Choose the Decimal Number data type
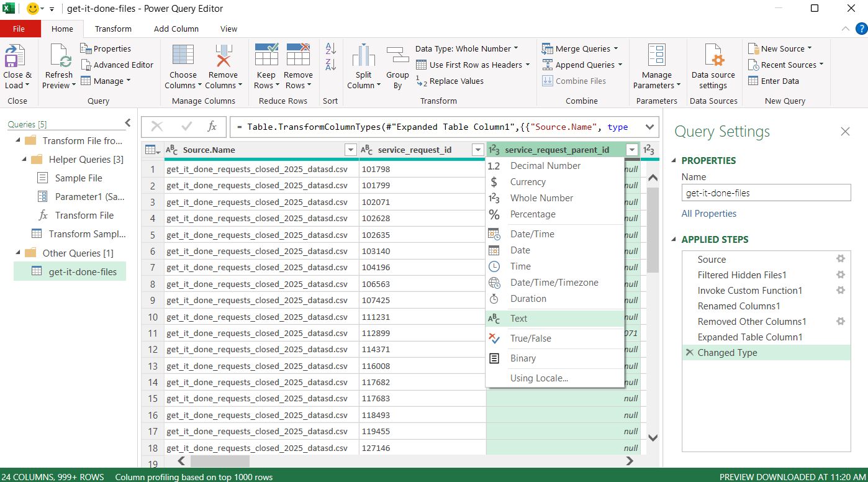This screenshot has height=482, width=868. tap(554, 166)
